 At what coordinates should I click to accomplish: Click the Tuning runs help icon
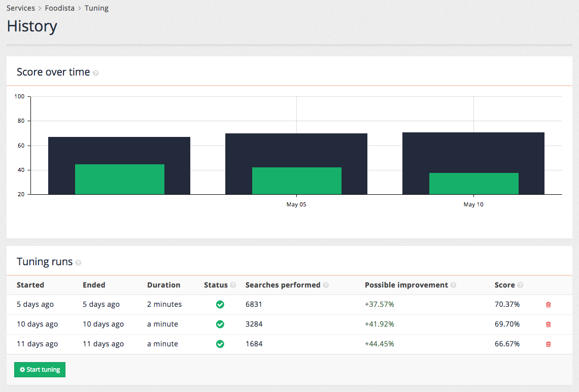(79, 263)
